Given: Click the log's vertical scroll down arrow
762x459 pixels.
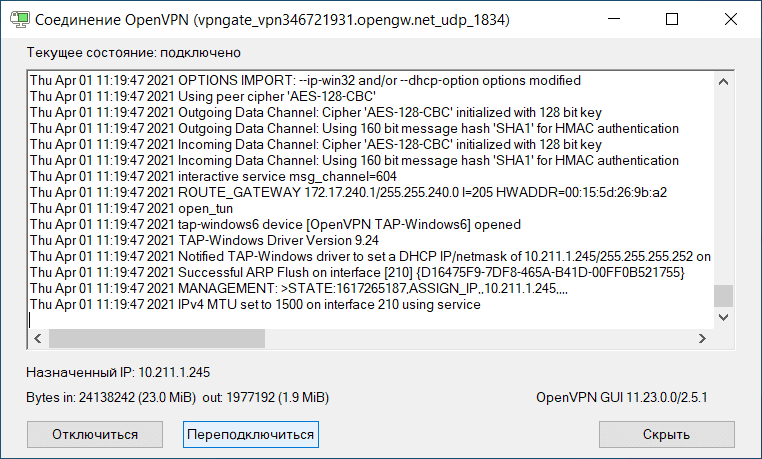Looking at the screenshot, I should pyautogui.click(x=723, y=317).
